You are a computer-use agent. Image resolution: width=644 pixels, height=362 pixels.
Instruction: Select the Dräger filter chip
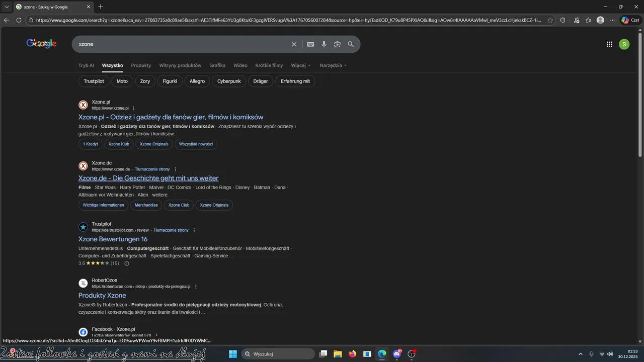click(x=261, y=81)
